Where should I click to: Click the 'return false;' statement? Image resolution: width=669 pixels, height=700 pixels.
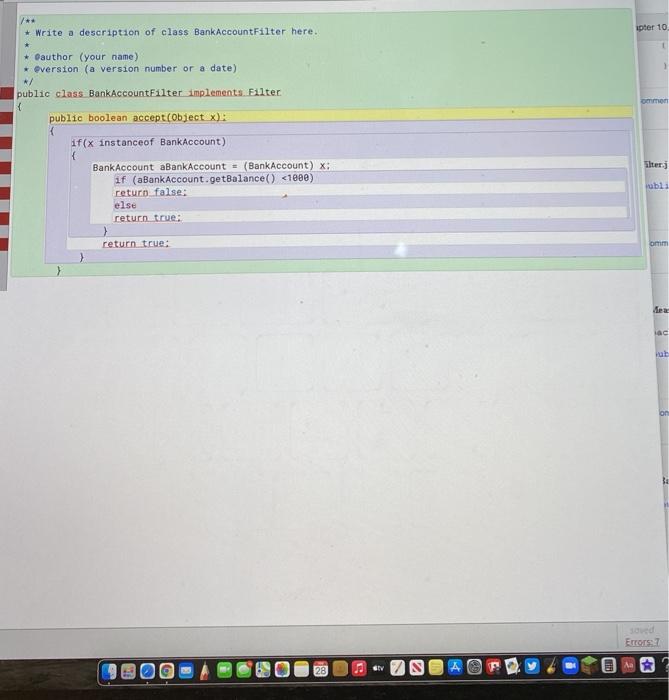point(150,192)
